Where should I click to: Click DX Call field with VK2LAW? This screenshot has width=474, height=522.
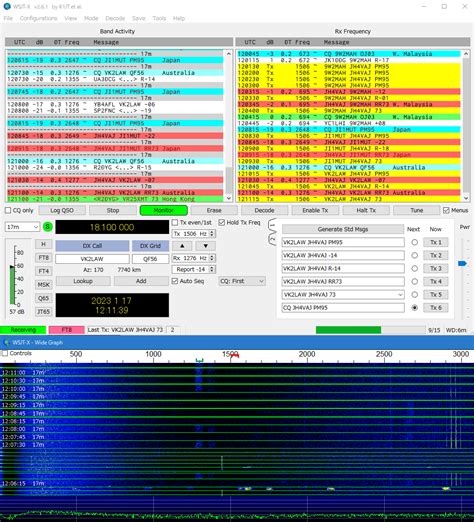(x=92, y=259)
